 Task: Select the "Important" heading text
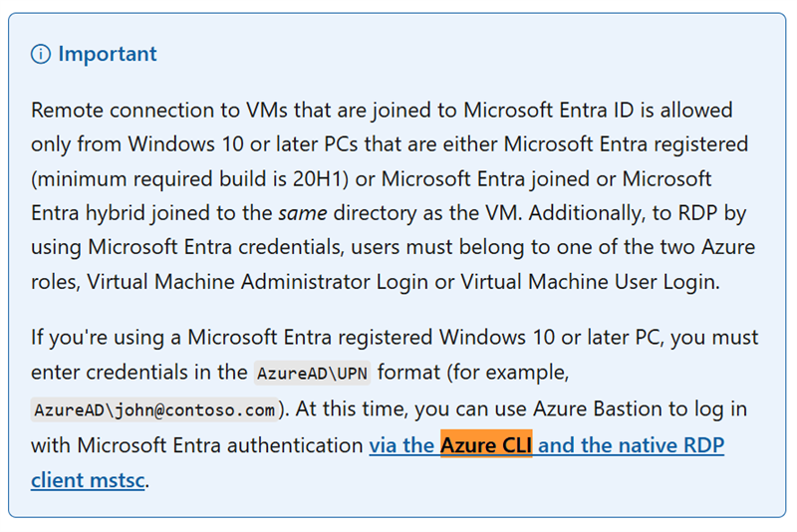(x=108, y=54)
